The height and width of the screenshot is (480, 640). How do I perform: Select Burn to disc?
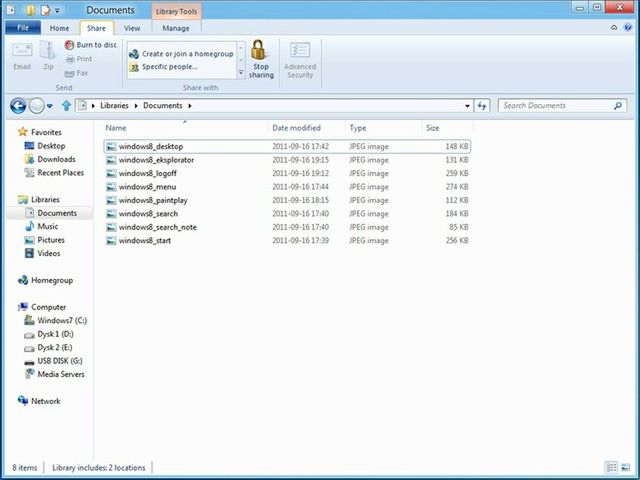pos(91,45)
